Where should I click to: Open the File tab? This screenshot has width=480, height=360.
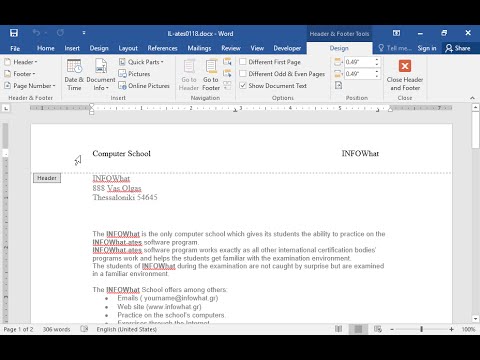click(x=15, y=48)
